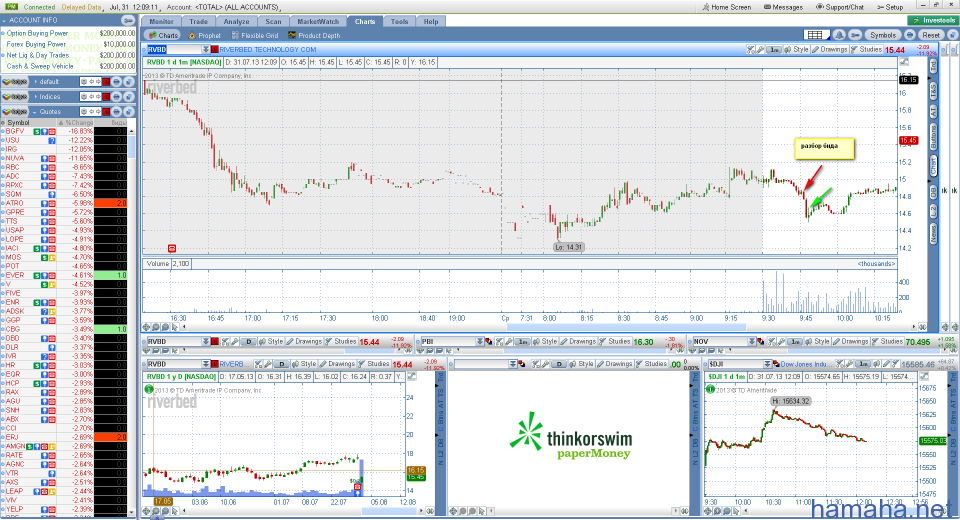Select NUVA row in the watchlist
960x520 pixels.
point(64,158)
